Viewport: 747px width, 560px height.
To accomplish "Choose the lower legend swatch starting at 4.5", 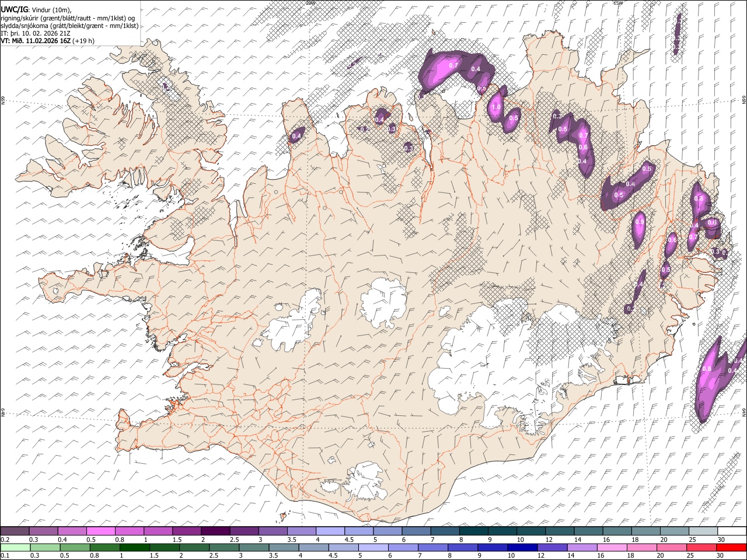I will pos(344,547).
